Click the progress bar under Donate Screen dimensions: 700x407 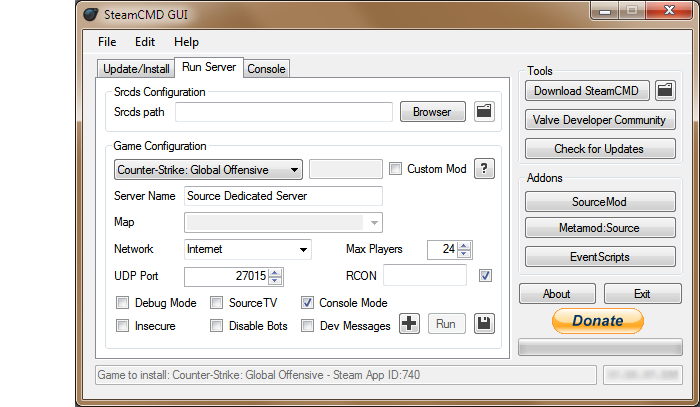click(x=600, y=347)
